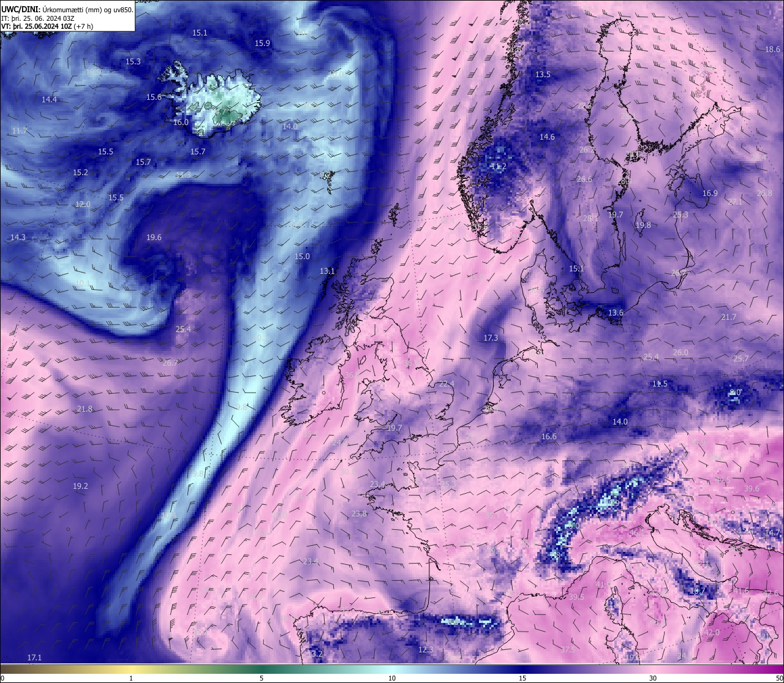The width and height of the screenshot is (784, 683).
Task: Click the 18.6 value label
Action: pos(772,49)
